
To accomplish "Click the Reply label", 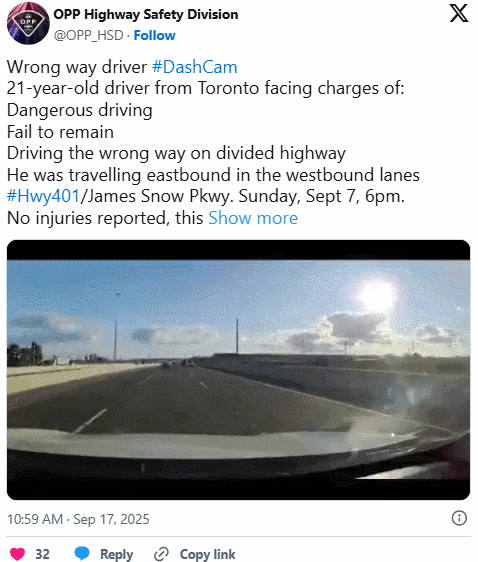I will tap(116, 554).
